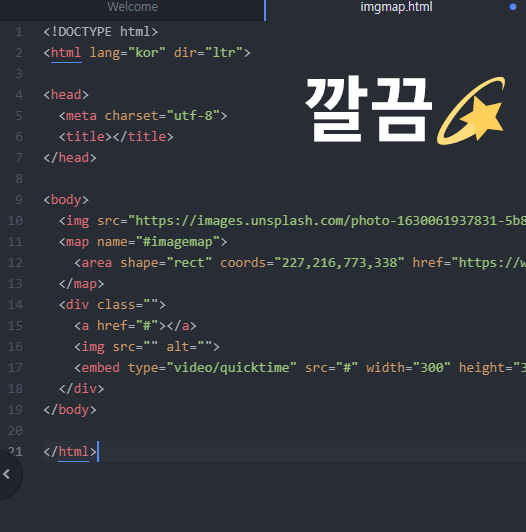The width and height of the screenshot is (526, 532).
Task: Click the </html> closing tag on line 21
Action: pyautogui.click(x=70, y=452)
